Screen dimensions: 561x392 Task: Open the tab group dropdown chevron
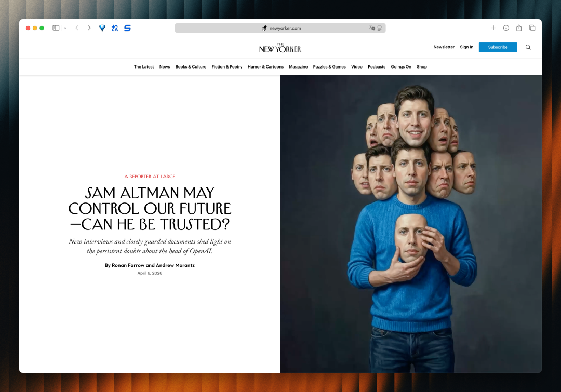click(65, 28)
